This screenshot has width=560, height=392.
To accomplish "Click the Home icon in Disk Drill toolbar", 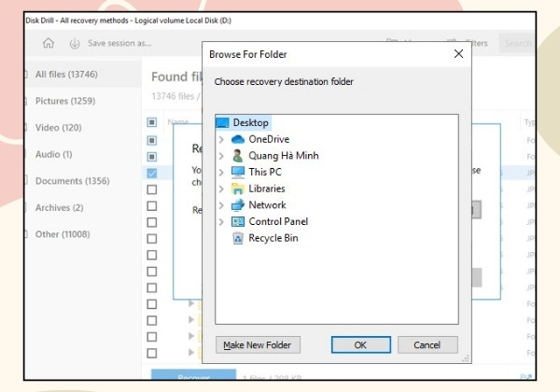I will click(49, 43).
